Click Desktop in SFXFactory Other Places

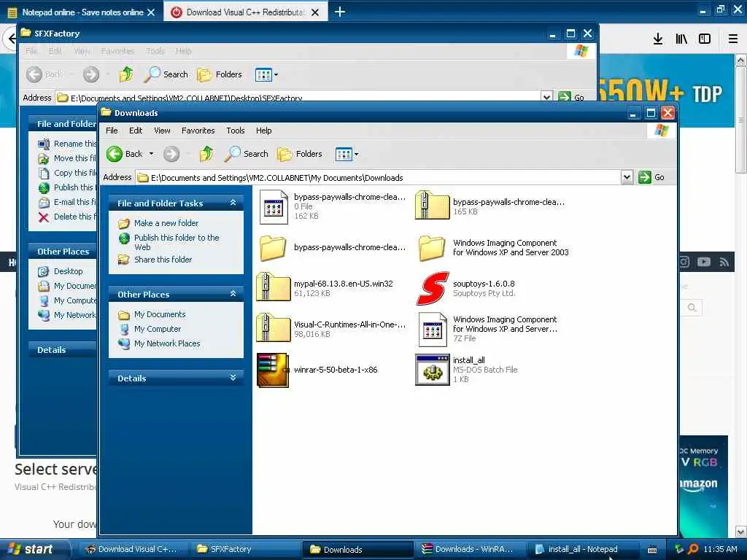coord(68,271)
